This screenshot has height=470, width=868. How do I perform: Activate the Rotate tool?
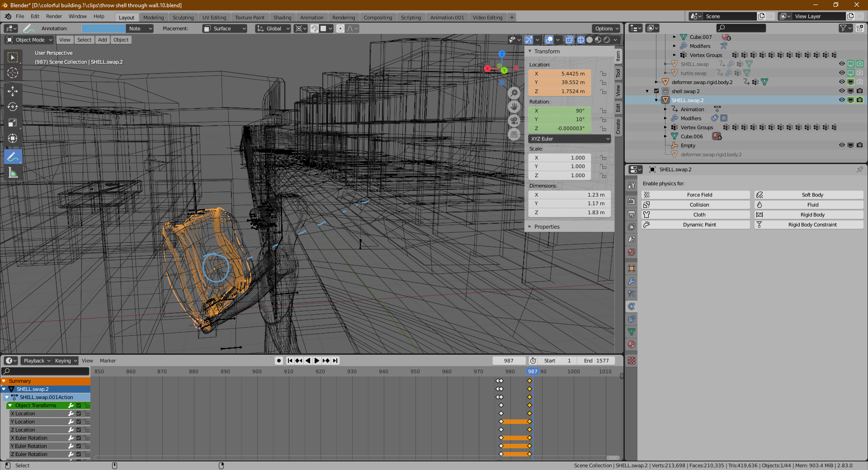tap(13, 107)
